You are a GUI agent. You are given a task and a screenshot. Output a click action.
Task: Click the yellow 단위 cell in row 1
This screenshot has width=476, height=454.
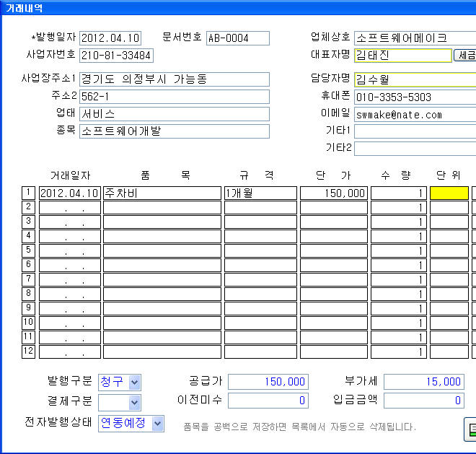tap(449, 193)
